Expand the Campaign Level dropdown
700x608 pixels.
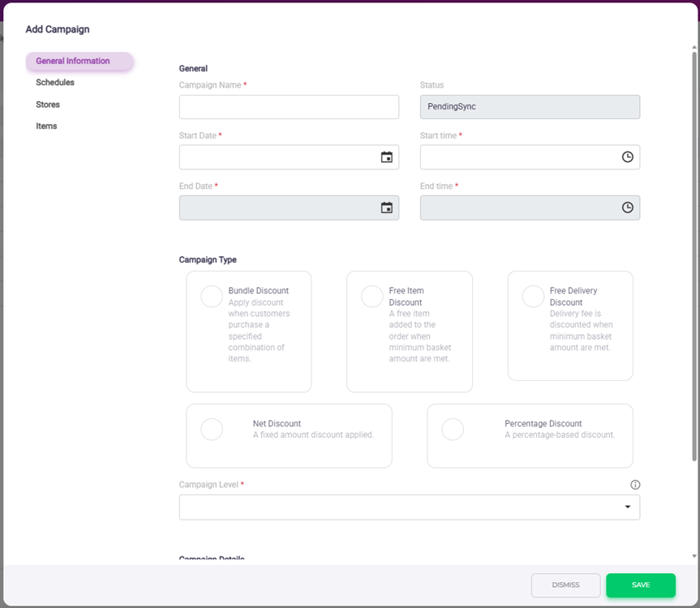[x=409, y=507]
